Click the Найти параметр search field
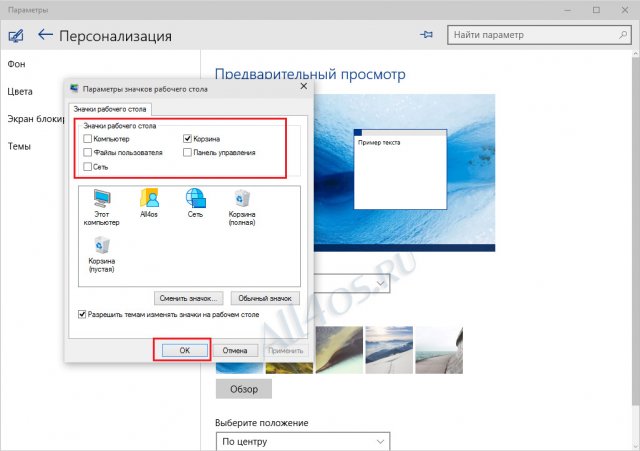 tap(539, 35)
